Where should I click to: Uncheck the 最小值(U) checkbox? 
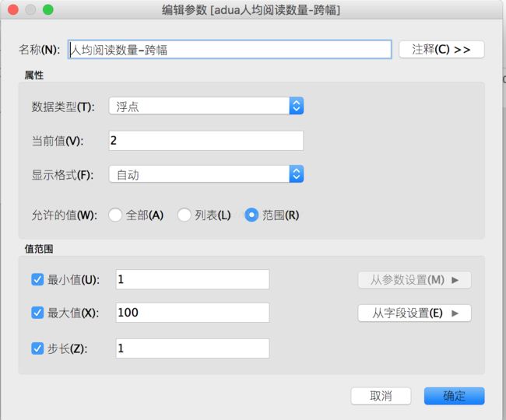coord(37,279)
